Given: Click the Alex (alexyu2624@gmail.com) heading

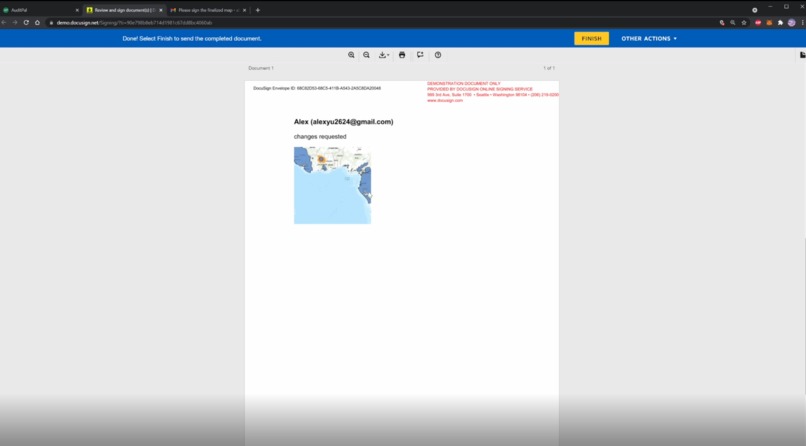Looking at the screenshot, I should 343,122.
